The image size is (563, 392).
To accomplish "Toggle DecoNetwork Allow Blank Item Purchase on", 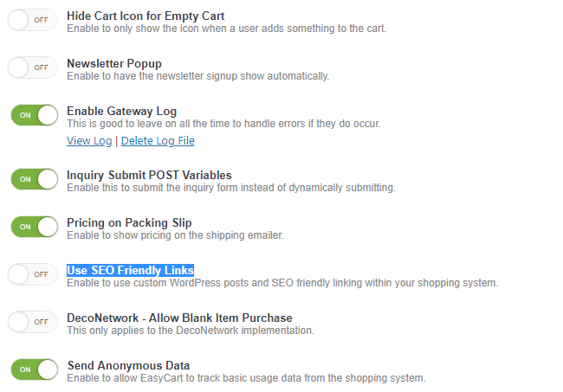I will point(33,322).
